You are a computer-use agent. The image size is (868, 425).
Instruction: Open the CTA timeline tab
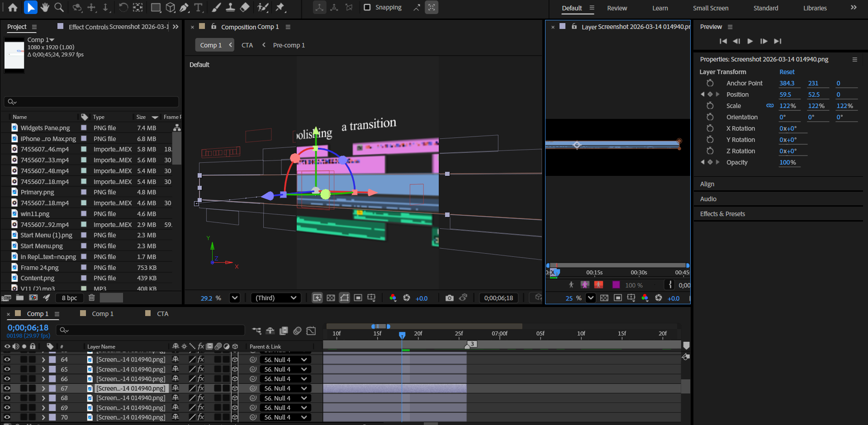pos(162,314)
